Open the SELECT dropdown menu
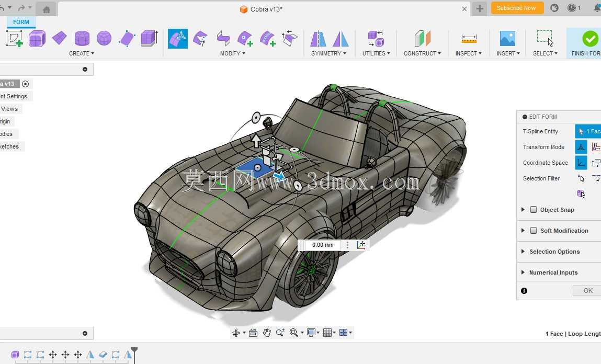 click(x=545, y=53)
